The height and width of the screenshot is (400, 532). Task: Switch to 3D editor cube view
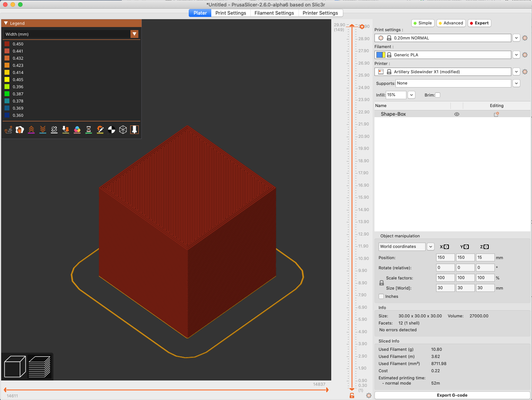coord(15,367)
